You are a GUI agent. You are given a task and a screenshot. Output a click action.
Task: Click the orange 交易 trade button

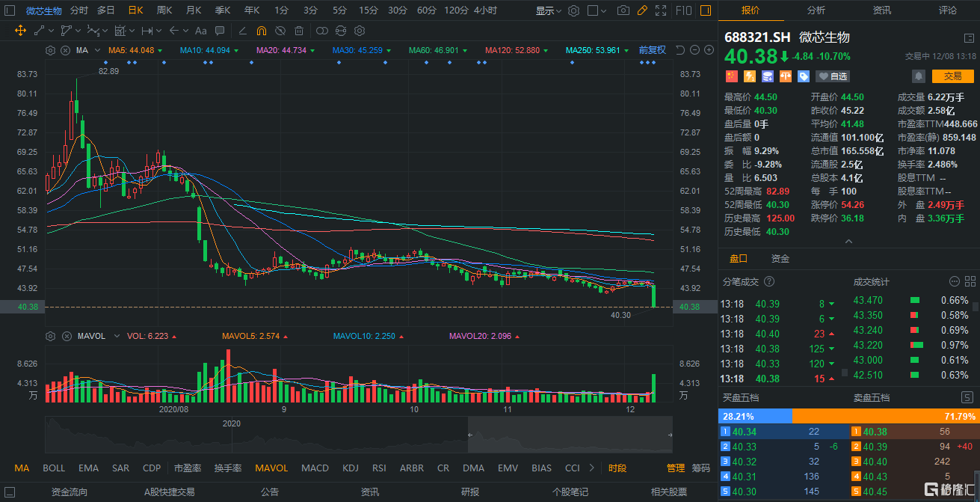(952, 76)
